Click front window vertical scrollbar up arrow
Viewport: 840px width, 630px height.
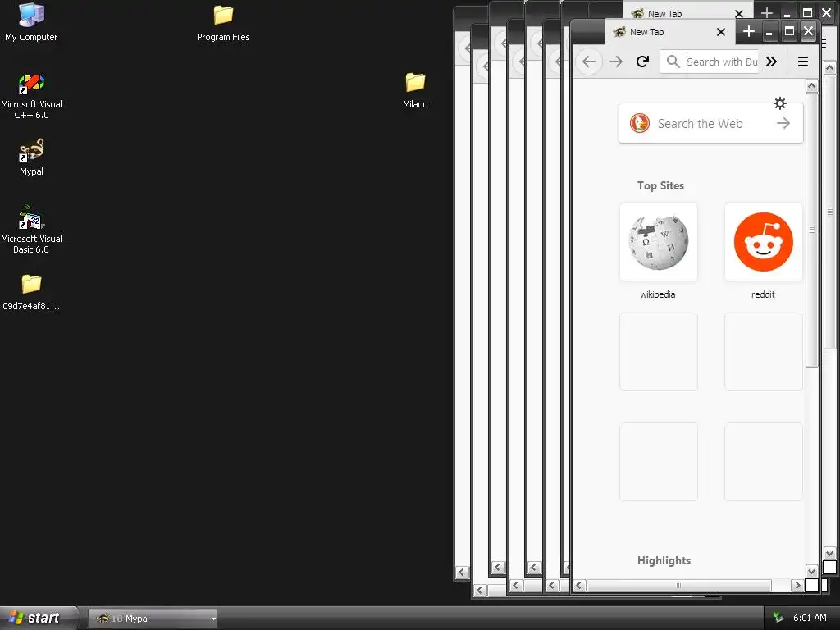tap(811, 85)
